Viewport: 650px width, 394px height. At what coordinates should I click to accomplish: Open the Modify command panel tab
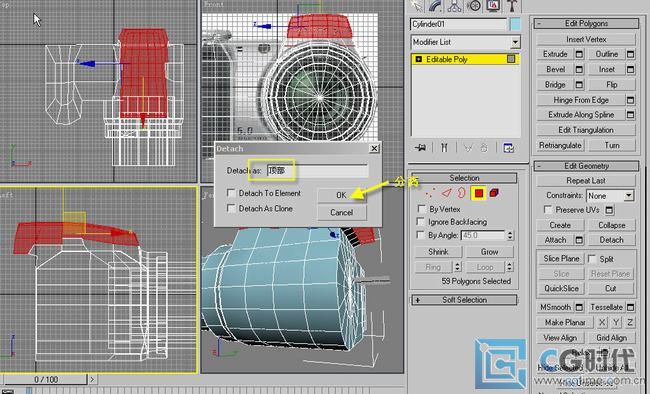tap(435, 6)
